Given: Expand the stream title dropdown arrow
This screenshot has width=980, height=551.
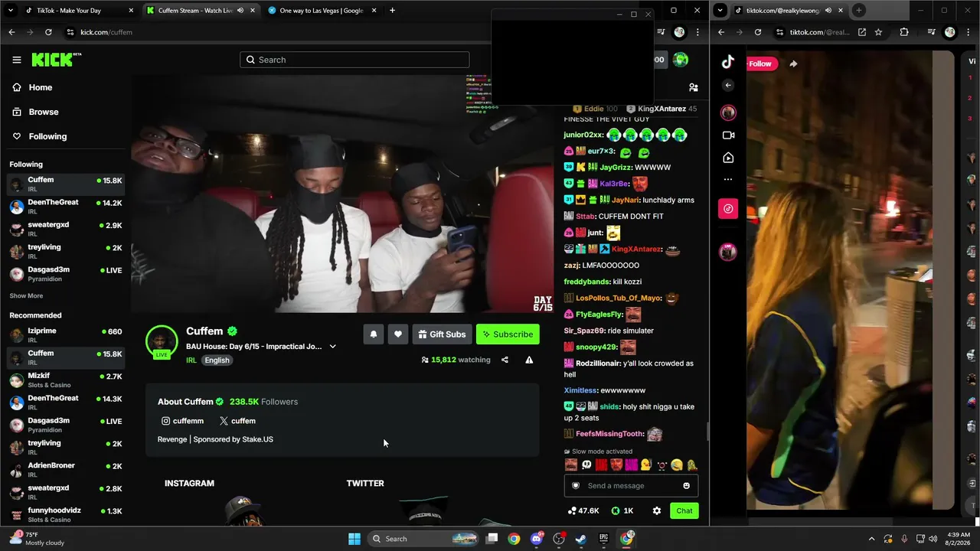Looking at the screenshot, I should point(332,347).
